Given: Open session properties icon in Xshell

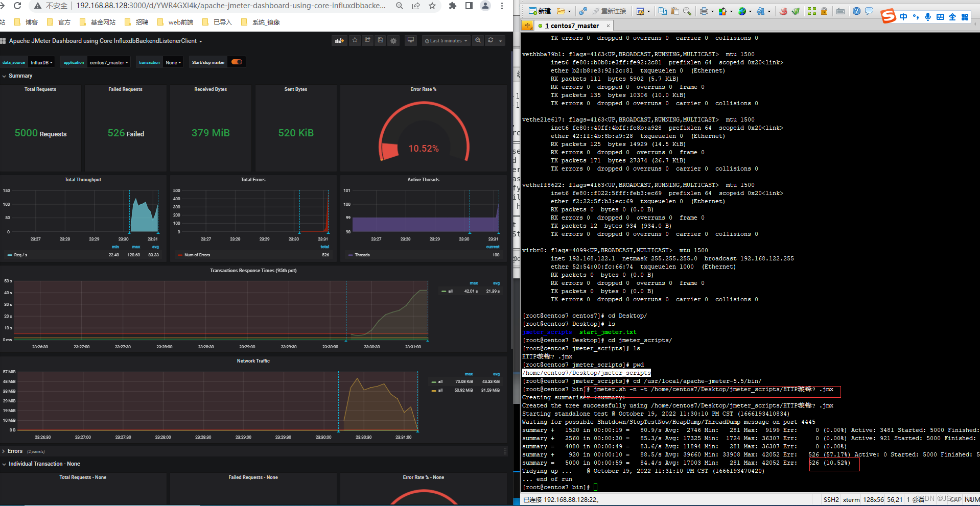Looking at the screenshot, I should (640, 11).
